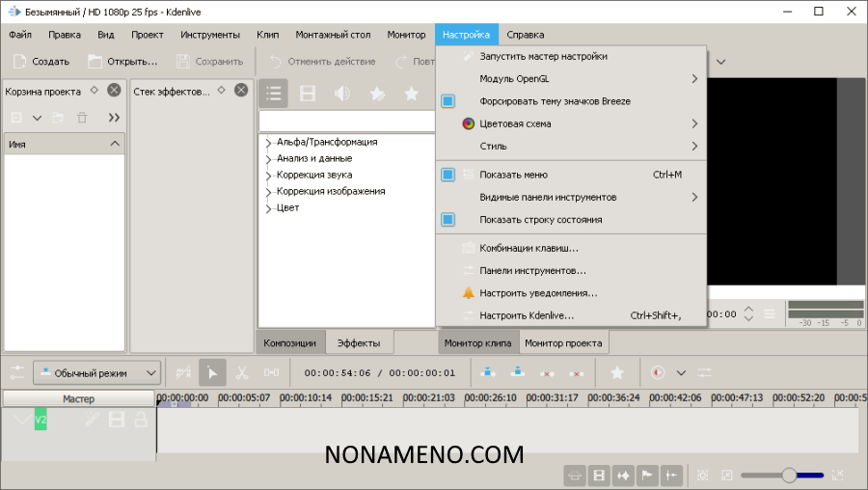Toggle Показать строку состояния checkbox
This screenshot has width=868, height=490.
click(448, 219)
